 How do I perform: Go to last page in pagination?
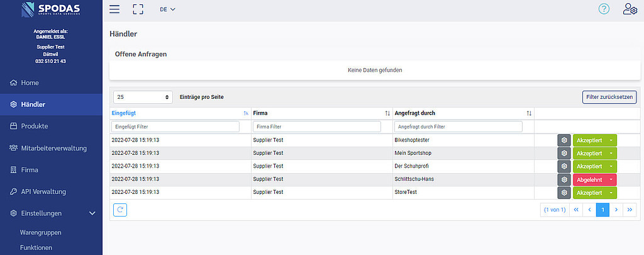pyautogui.click(x=630, y=210)
